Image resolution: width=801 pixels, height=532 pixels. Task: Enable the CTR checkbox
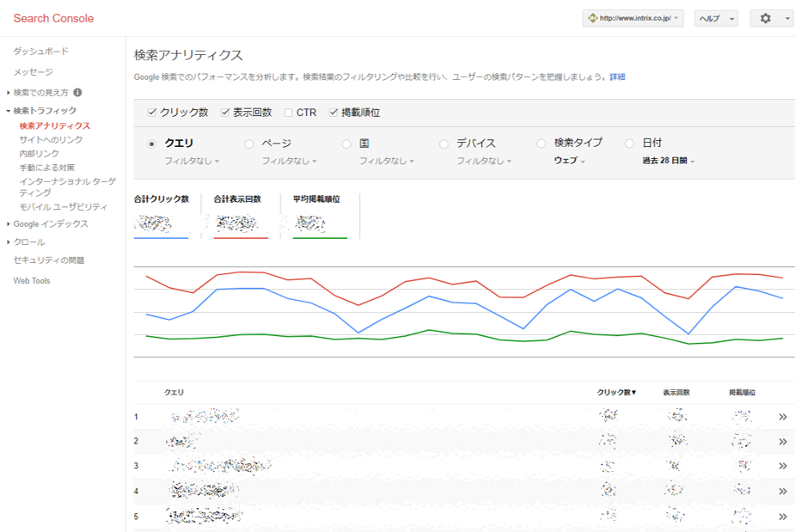point(288,113)
